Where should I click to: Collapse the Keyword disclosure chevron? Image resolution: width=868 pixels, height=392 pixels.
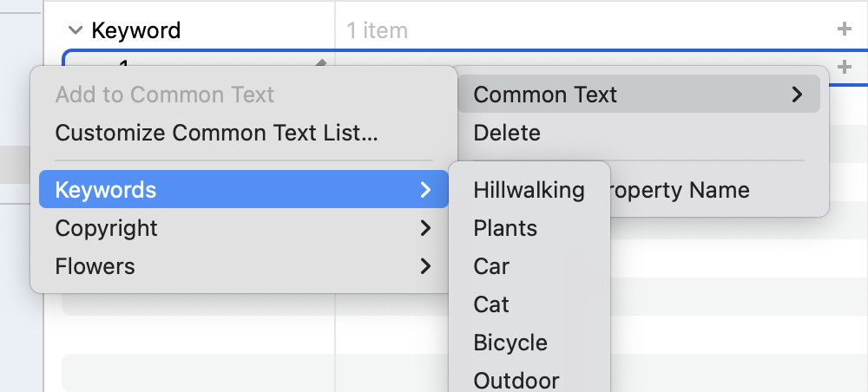click(x=76, y=29)
